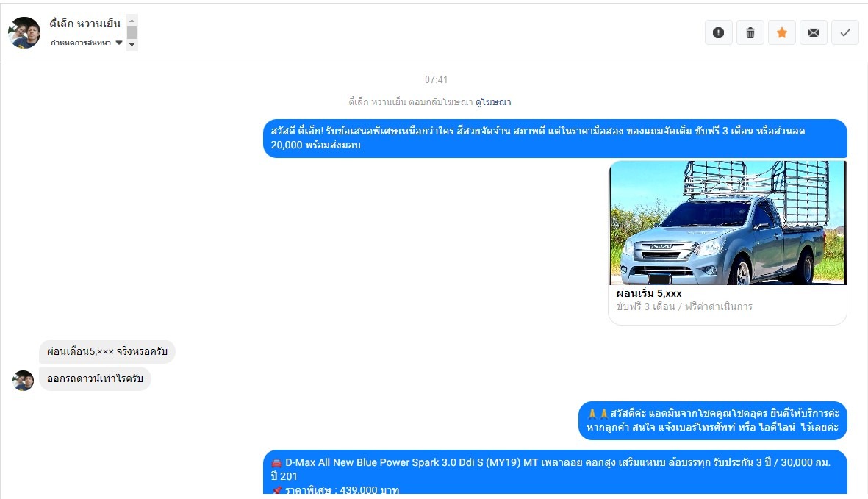Select the greeting message starting สวัสดี ตี๋เล็ก!
The height and width of the screenshot is (499, 868).
click(x=555, y=138)
